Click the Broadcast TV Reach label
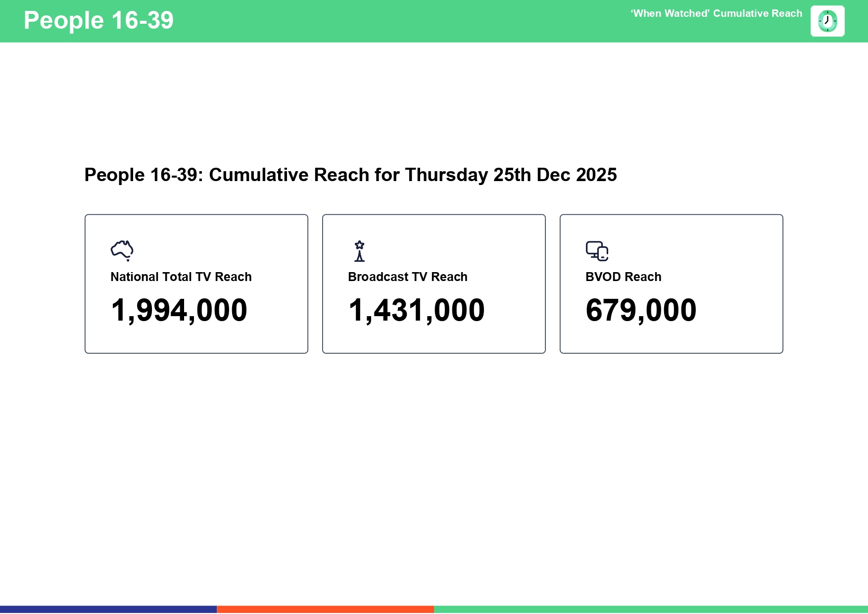 pyautogui.click(x=408, y=277)
